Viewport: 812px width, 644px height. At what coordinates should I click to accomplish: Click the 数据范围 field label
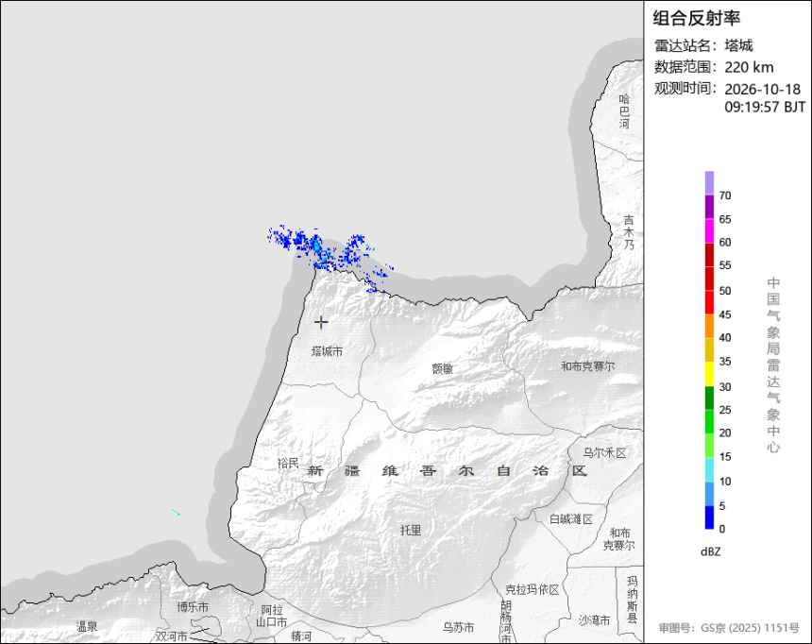(685, 67)
